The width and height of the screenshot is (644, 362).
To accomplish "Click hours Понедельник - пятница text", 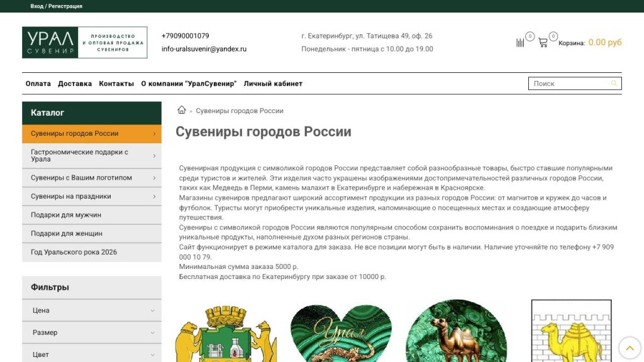I will pos(367,49).
